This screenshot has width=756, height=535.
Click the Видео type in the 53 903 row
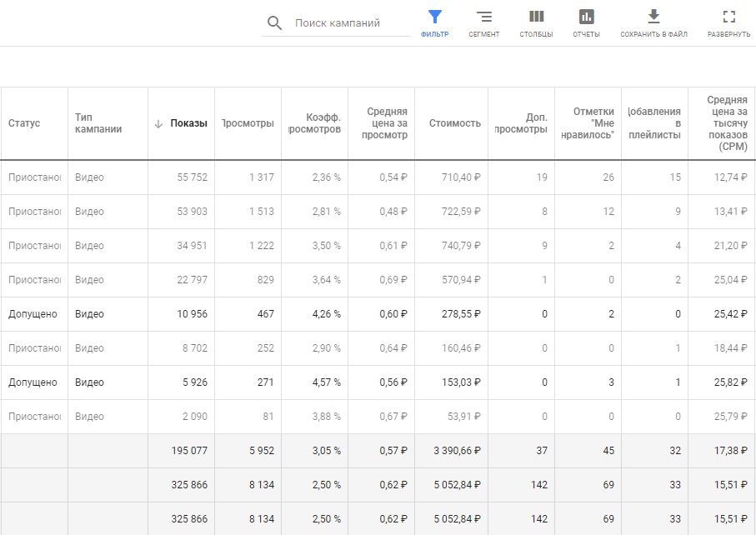(x=89, y=212)
